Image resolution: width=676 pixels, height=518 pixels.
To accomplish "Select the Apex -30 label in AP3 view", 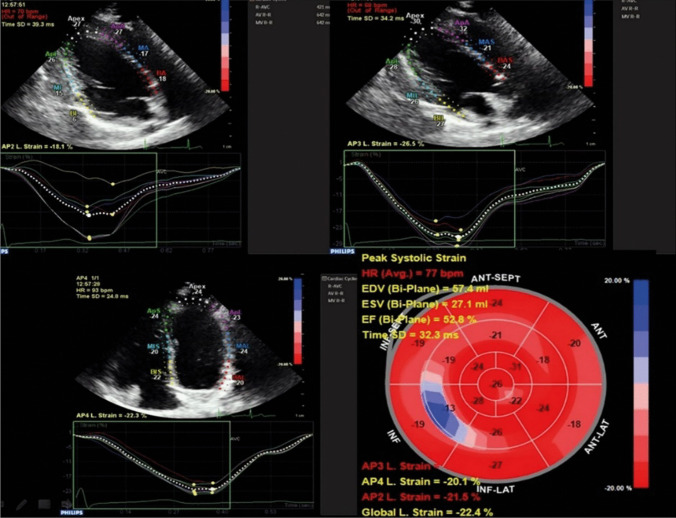I will (415, 19).
